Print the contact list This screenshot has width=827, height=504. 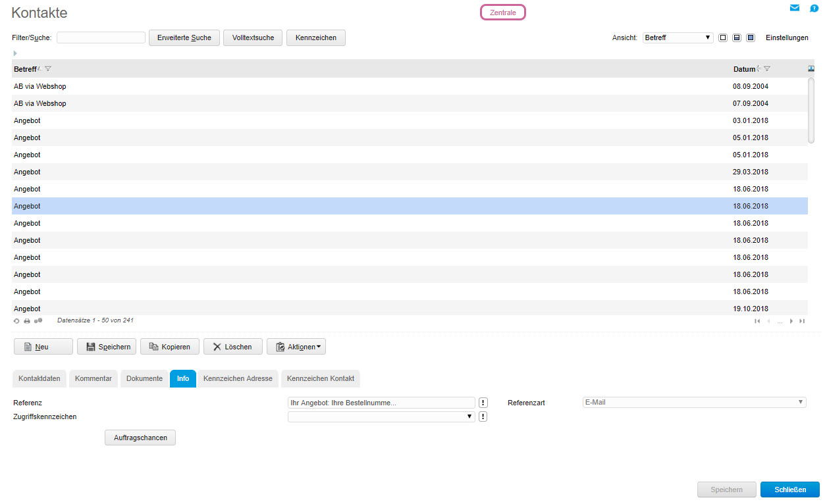pos(27,321)
